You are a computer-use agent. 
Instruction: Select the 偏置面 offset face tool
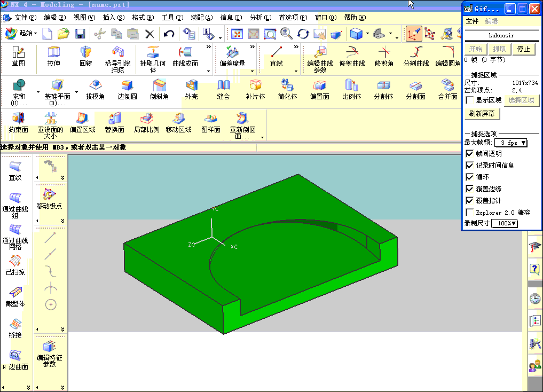click(320, 89)
